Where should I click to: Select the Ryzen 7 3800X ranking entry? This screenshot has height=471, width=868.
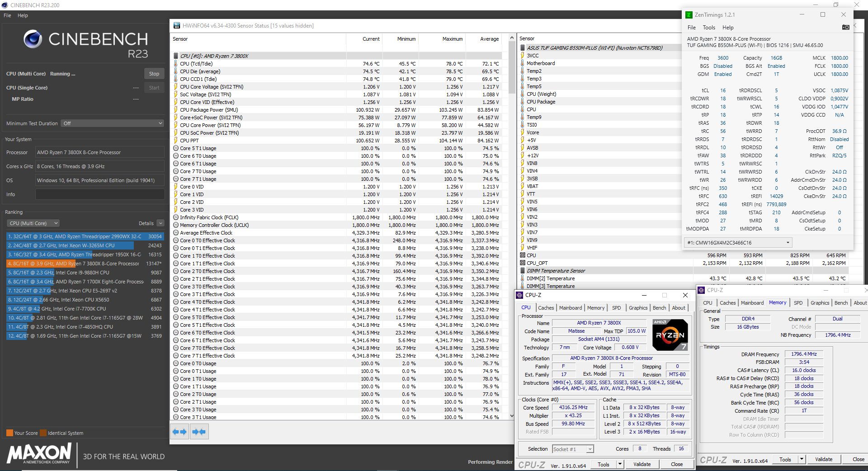(x=85, y=264)
